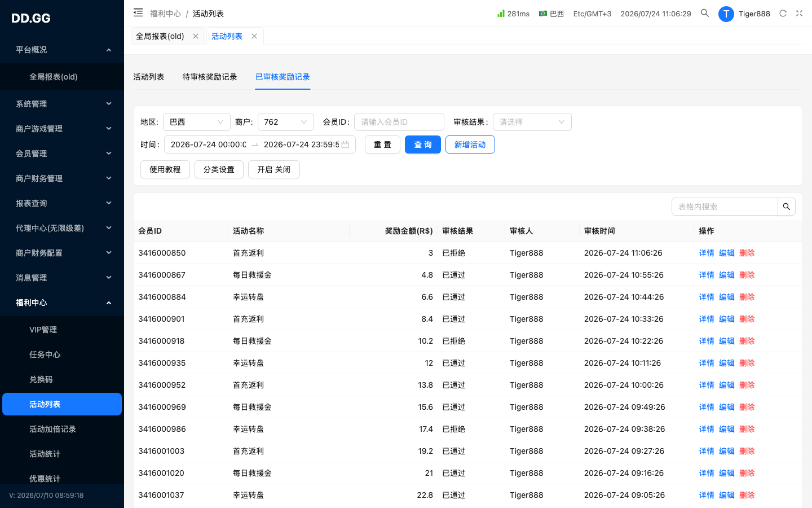This screenshot has height=508, width=812.
Task: Expand the 会员管理 sidebar group
Action: [62, 154]
